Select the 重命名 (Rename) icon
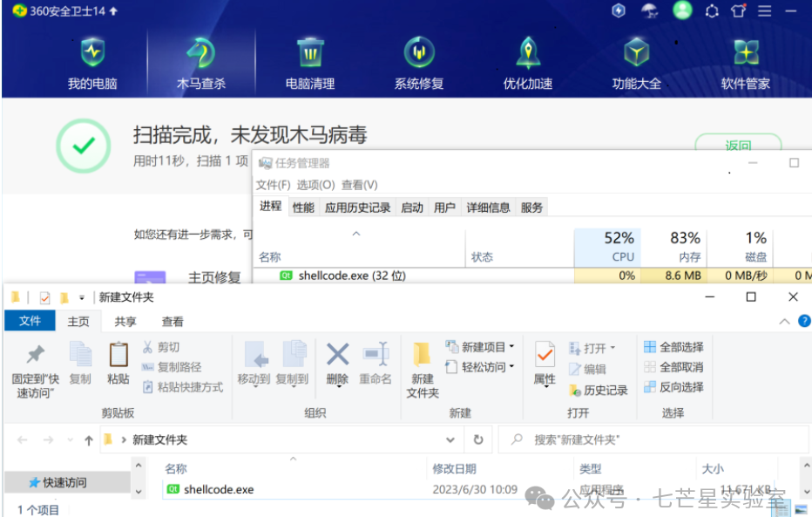This screenshot has width=812, height=531. (376, 364)
